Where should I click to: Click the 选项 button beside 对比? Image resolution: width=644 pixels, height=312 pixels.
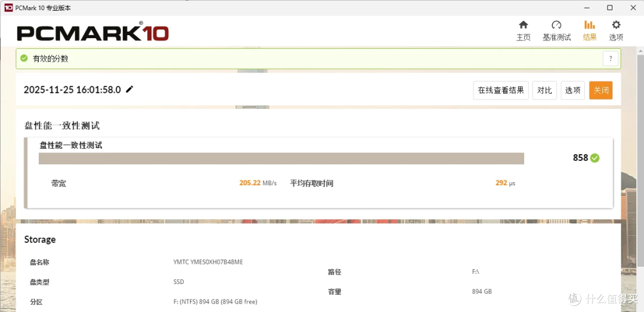[572, 90]
